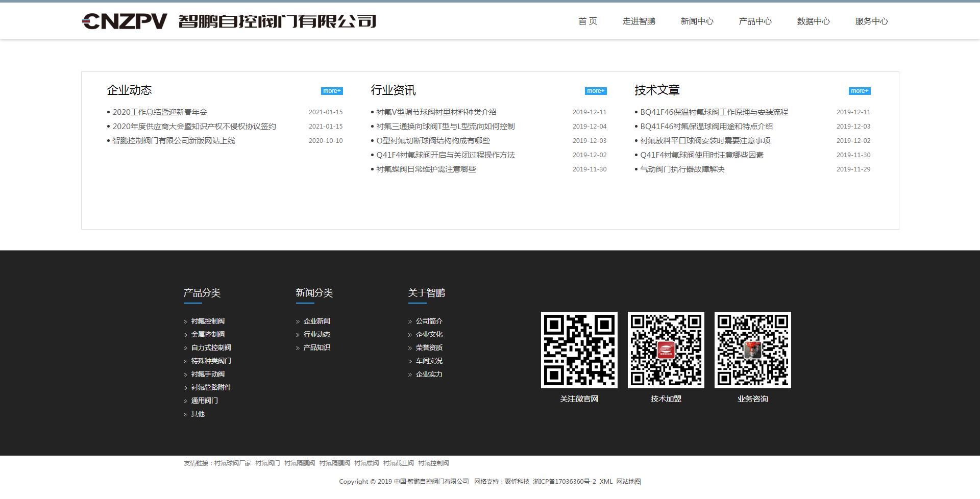Go to 首页 in the top navigation

[x=587, y=21]
